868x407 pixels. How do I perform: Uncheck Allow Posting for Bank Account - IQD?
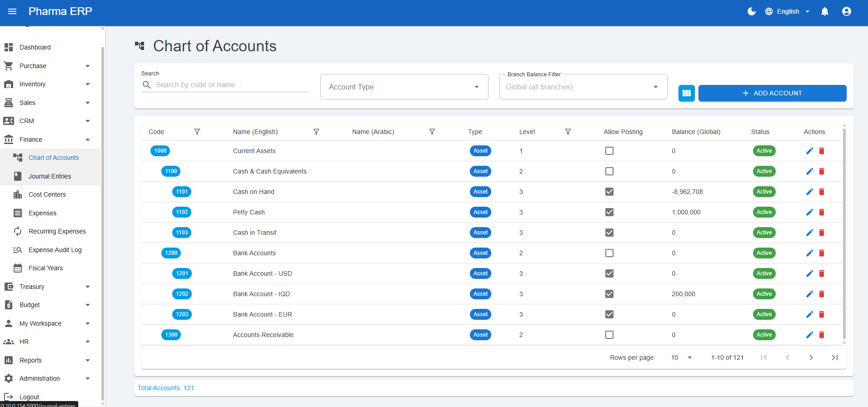[x=609, y=294]
